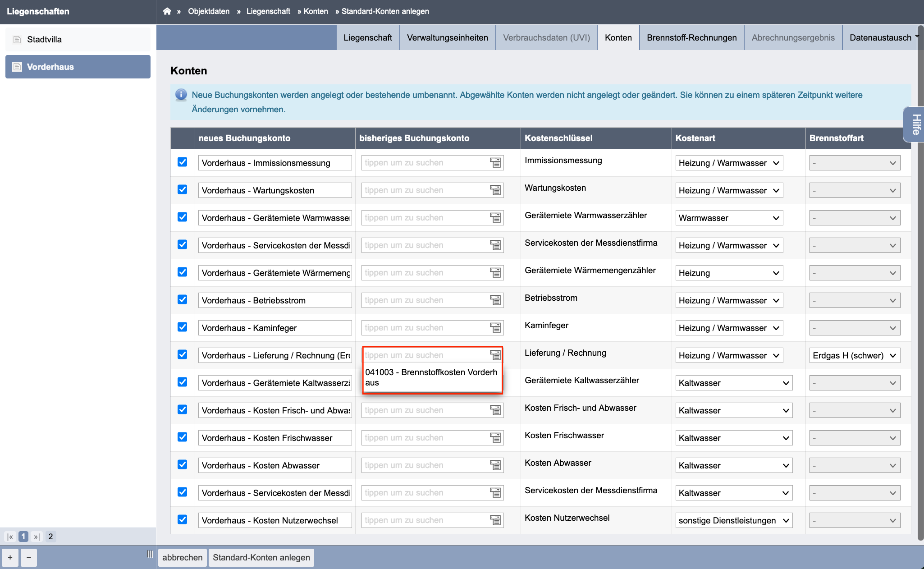The height and width of the screenshot is (569, 924).
Task: Open the Hilfe side tab
Action: click(915, 124)
